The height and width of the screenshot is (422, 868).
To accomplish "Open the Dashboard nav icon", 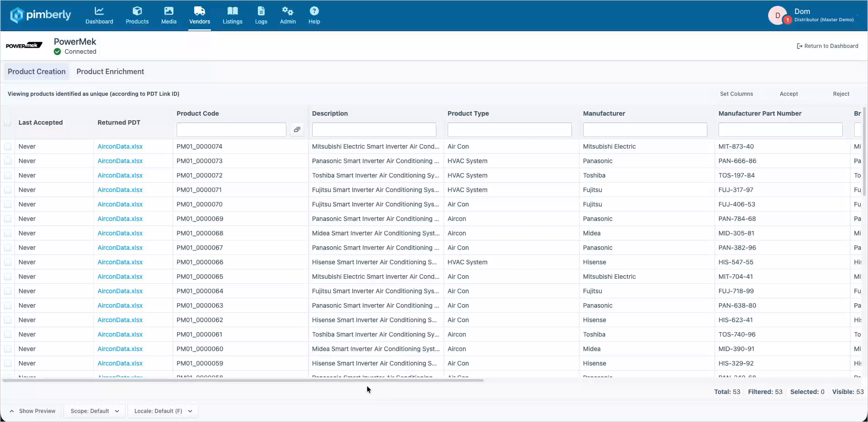I will click(x=99, y=11).
